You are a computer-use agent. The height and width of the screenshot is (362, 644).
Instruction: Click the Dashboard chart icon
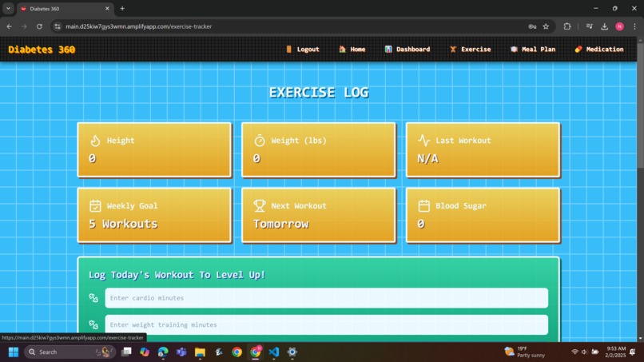pyautogui.click(x=388, y=50)
